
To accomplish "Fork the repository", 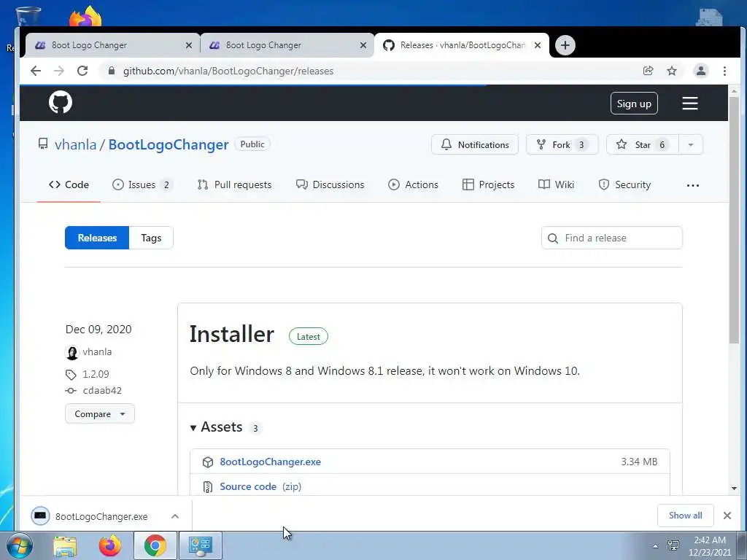I will pos(562,145).
